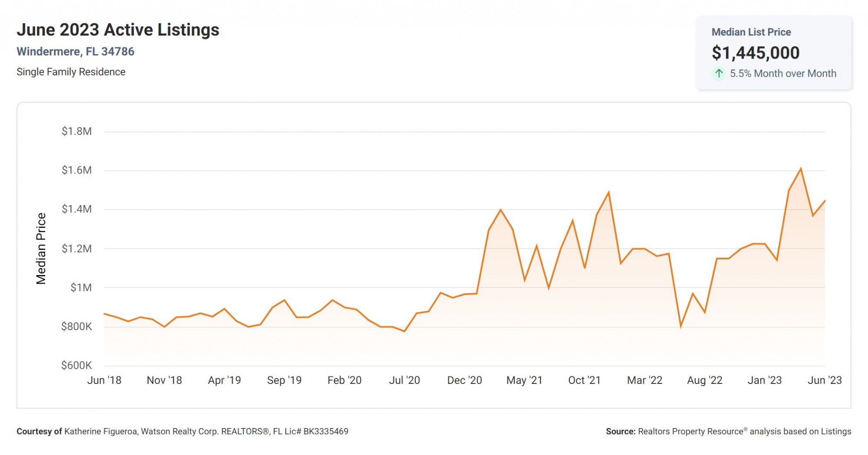This screenshot has width=868, height=455.
Task: Click the 5.5% Month over Month text
Action: pos(783,74)
